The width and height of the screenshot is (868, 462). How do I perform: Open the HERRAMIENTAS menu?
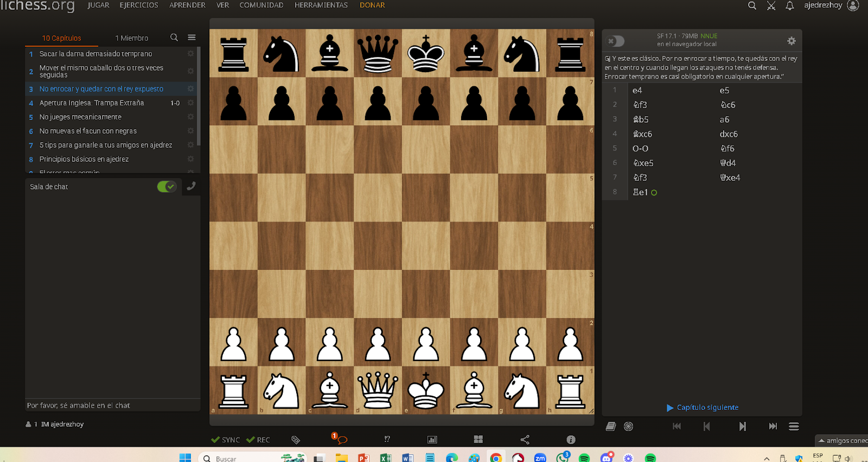tap(321, 5)
